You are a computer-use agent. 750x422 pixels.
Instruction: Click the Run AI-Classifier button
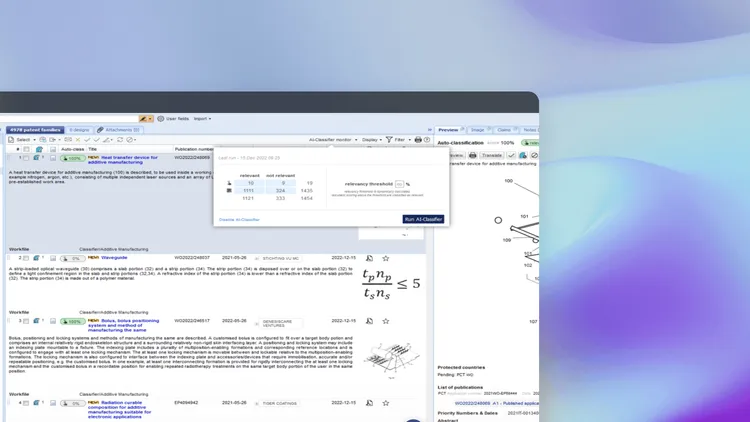point(423,219)
